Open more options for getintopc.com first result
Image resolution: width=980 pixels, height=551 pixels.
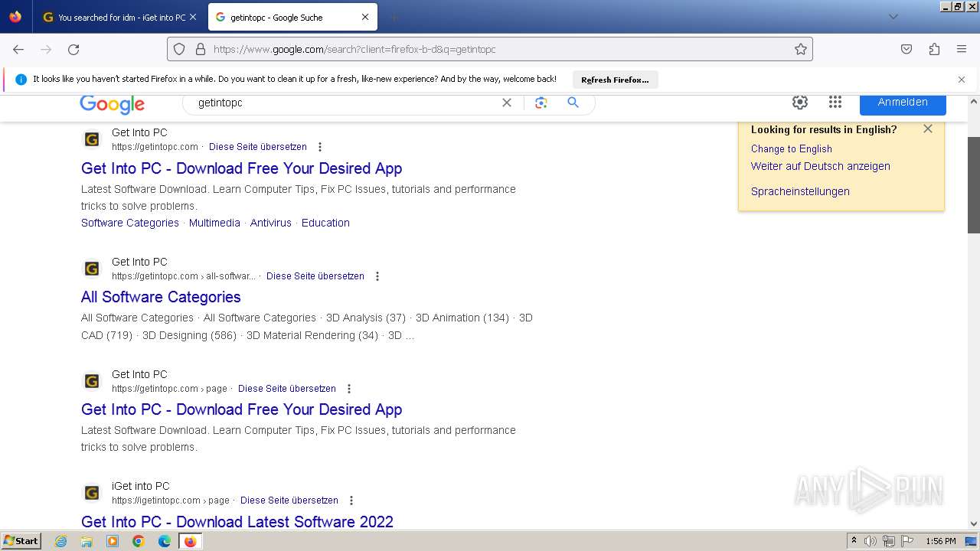(320, 147)
